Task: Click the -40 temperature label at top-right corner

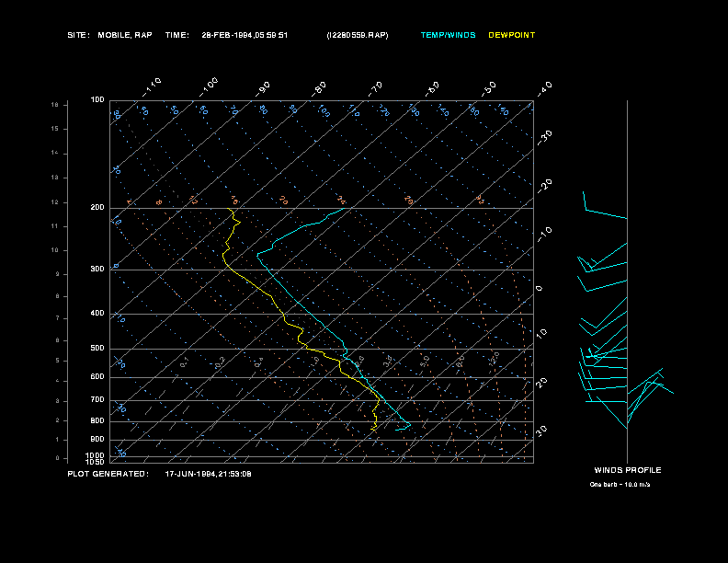Action: [545, 88]
